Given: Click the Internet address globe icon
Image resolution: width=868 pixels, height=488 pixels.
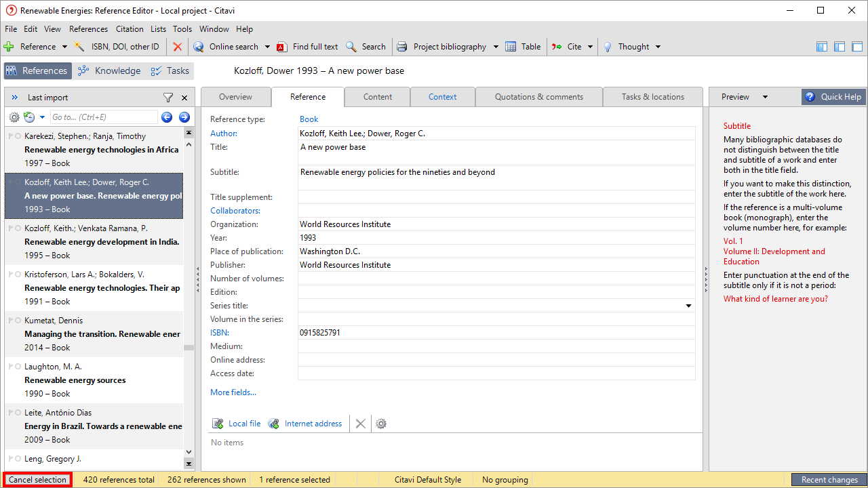Looking at the screenshot, I should (274, 424).
